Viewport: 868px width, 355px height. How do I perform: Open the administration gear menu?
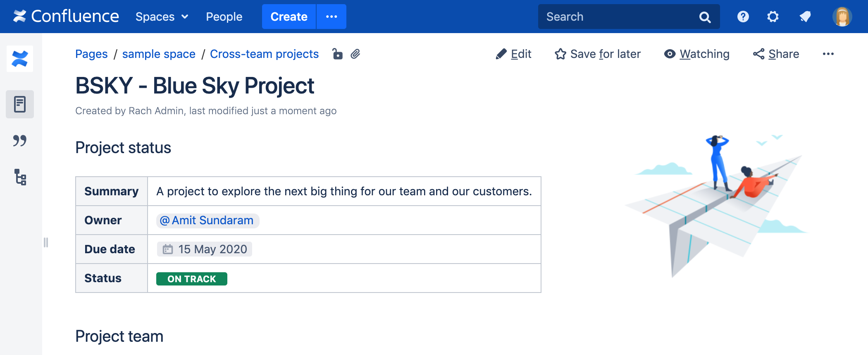pos(773,17)
